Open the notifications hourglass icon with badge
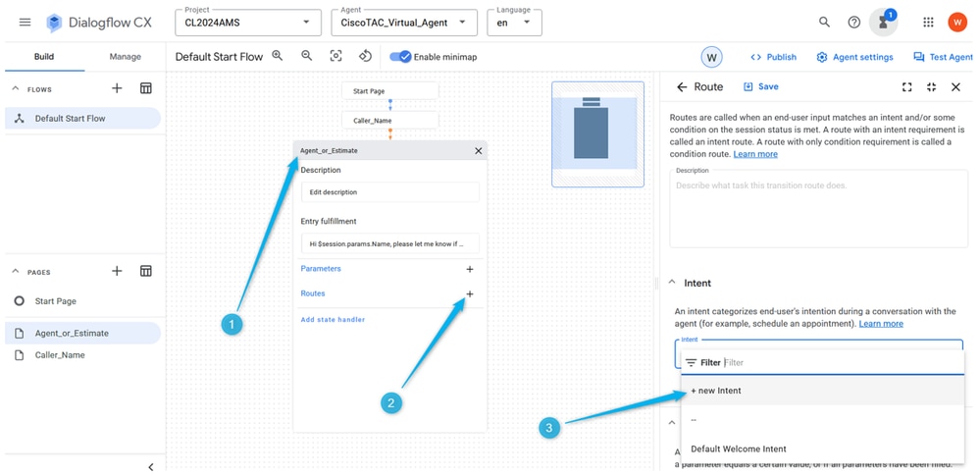The width and height of the screenshot is (980, 475). click(883, 23)
